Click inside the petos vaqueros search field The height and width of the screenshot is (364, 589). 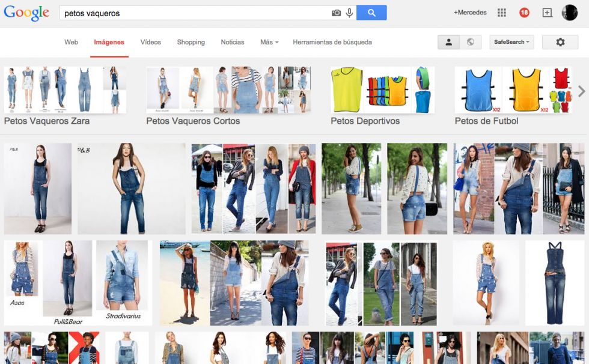(192, 13)
